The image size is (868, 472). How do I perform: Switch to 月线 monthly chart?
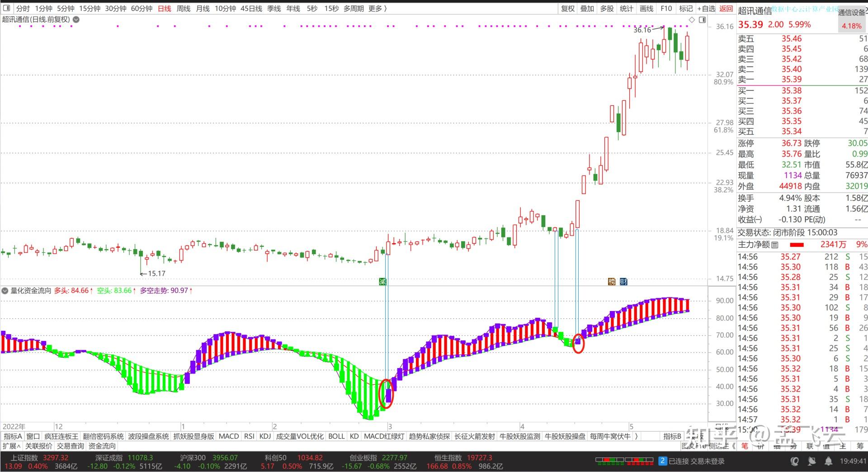203,9
